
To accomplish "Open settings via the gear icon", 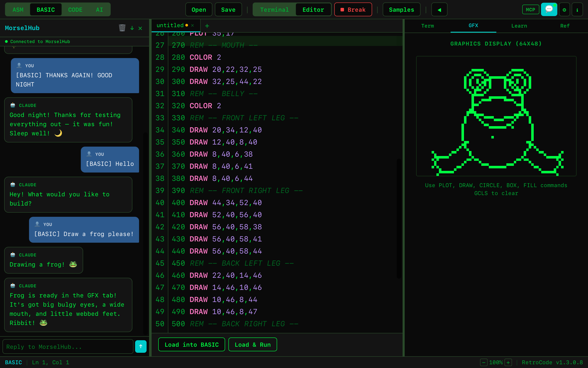I will 564,9.
